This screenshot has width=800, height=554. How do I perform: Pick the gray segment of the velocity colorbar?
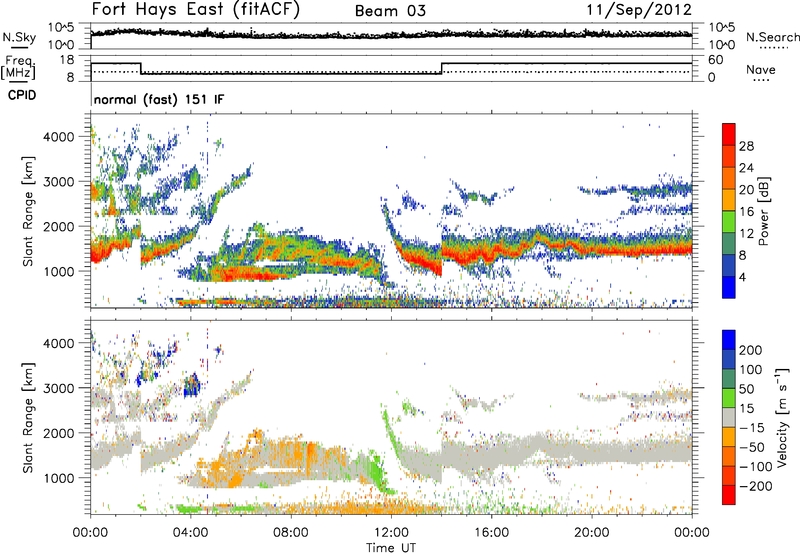pyautogui.click(x=729, y=418)
